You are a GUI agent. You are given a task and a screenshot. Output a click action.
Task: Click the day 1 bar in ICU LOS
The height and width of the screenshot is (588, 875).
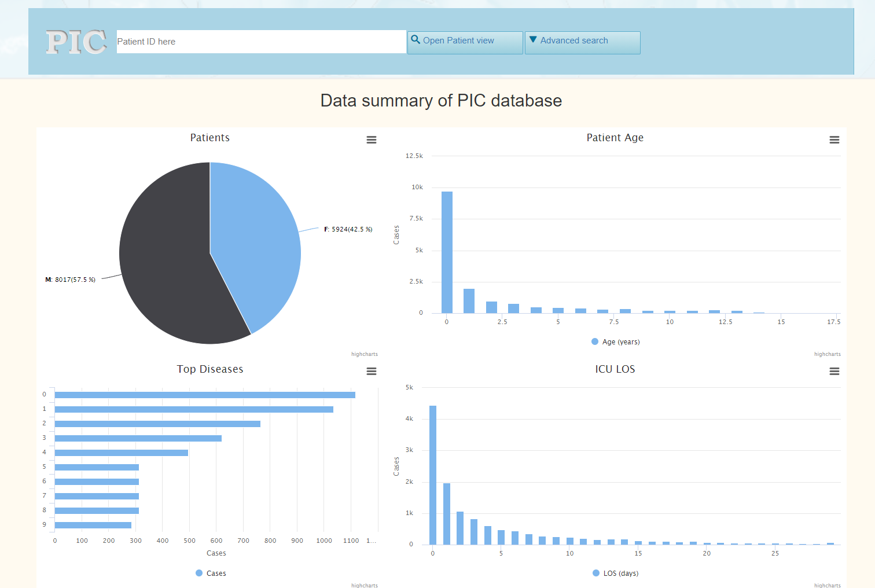coord(447,514)
